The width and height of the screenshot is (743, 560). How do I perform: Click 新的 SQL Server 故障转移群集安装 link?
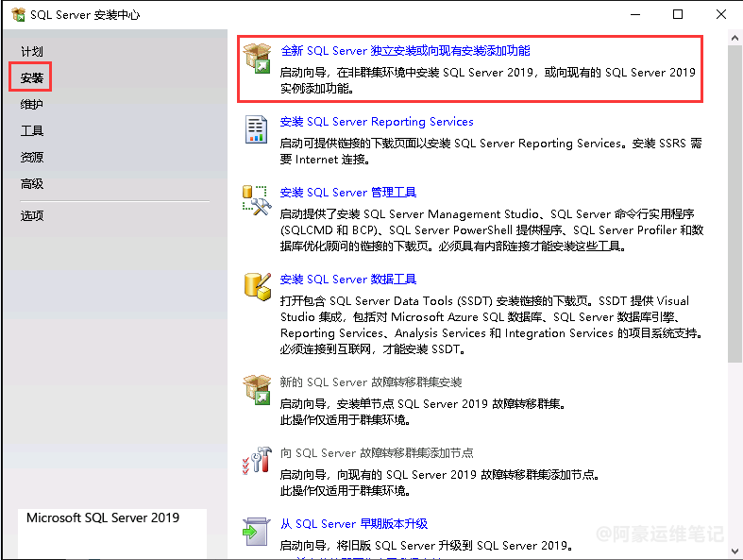point(371,382)
